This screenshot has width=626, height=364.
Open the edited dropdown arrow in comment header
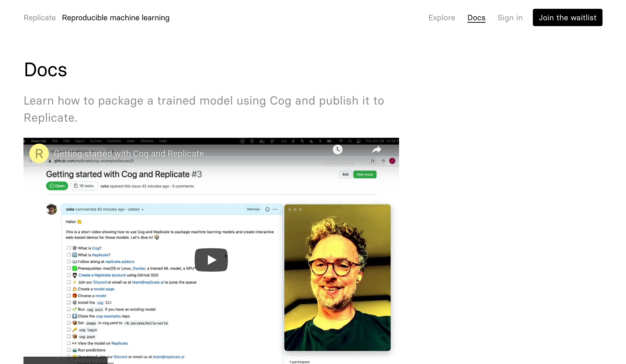tap(143, 210)
